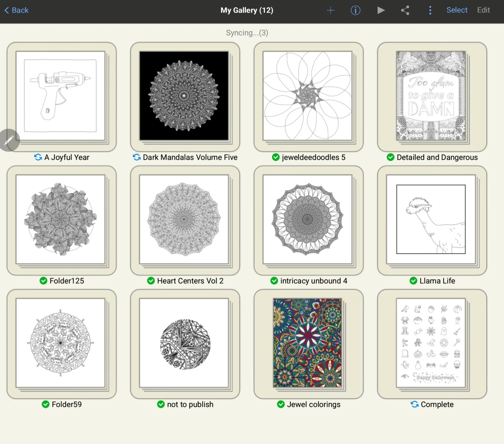The image size is (504, 444).
Task: Tap the Syncing...(3) status text
Action: coord(247,33)
